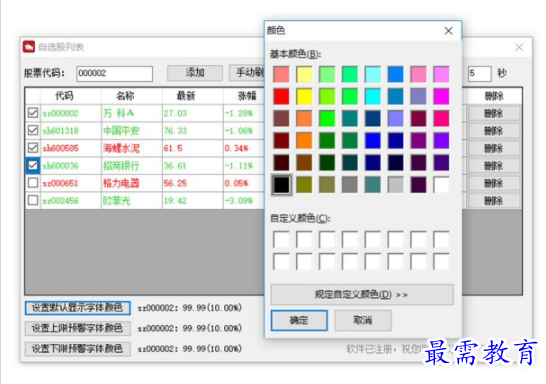The image size is (546, 384).
Task: Click 设置默认显示字体颜色 button
Action: click(78, 308)
